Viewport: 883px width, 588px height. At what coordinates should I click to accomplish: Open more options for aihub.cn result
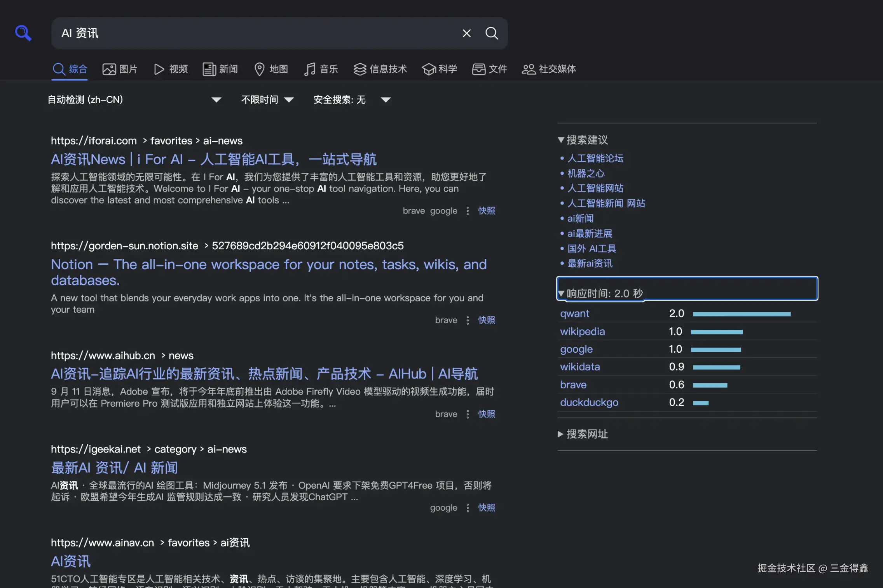[x=468, y=414]
